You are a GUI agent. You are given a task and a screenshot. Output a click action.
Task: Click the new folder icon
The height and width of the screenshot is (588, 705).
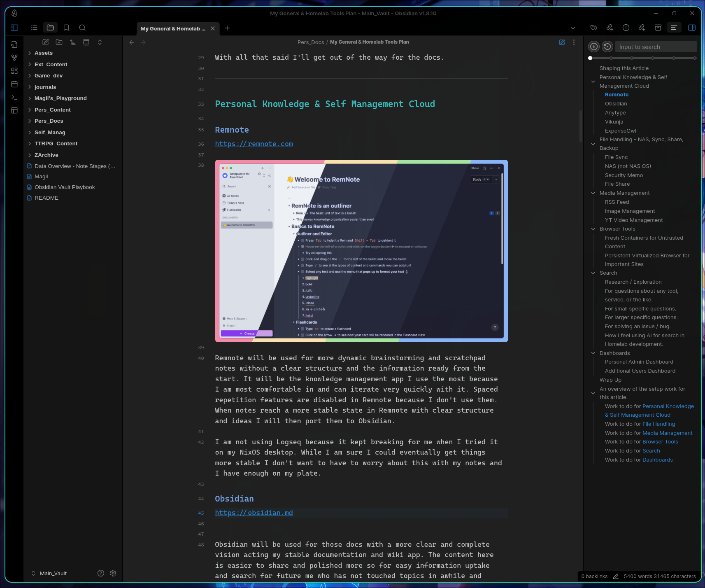(59, 42)
